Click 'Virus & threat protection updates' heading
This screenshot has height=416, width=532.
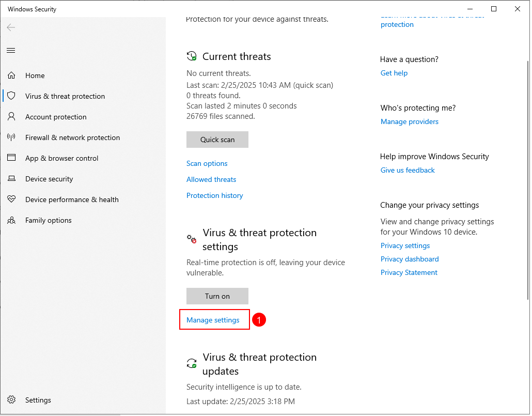[260, 364]
